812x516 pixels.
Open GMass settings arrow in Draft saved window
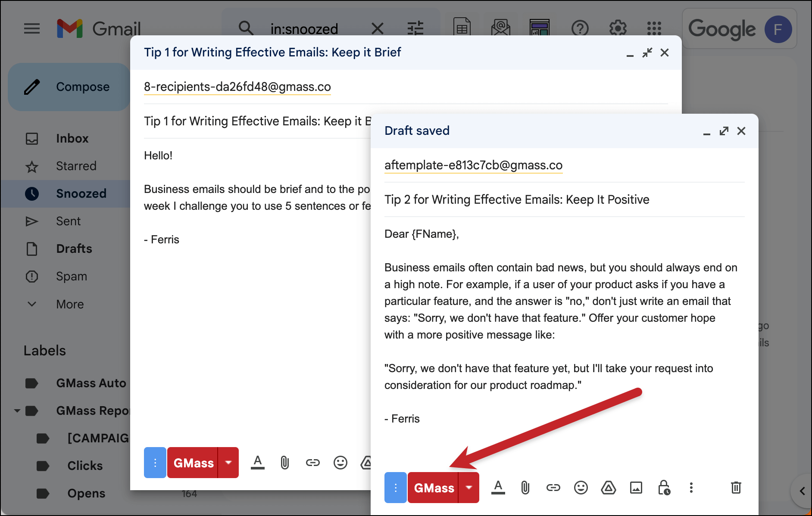[469, 488]
